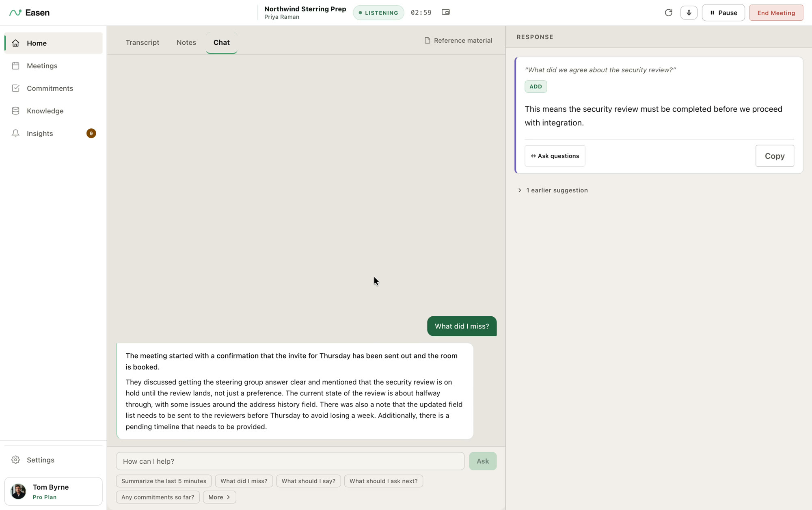This screenshot has height=510, width=812.
Task: Click the sent What did I miss? message bubble
Action: coord(462,326)
